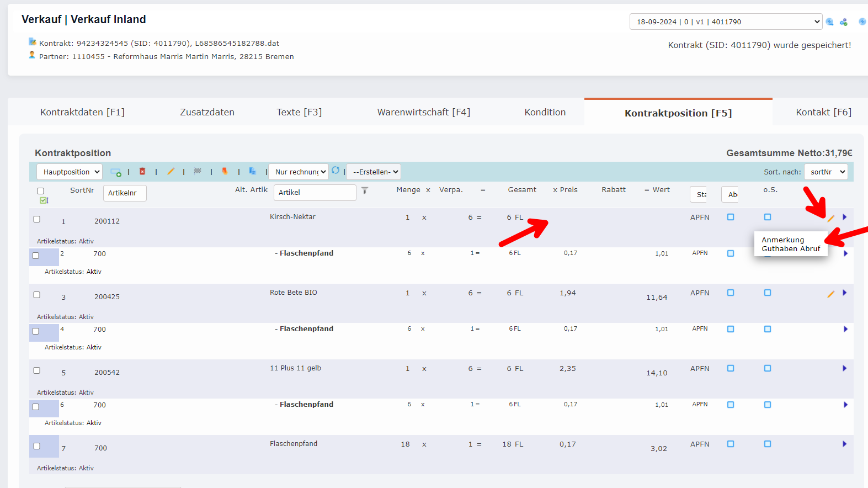Tick the checkbox for position 200112
Image resolution: width=868 pixels, height=488 pixels.
[37, 219]
